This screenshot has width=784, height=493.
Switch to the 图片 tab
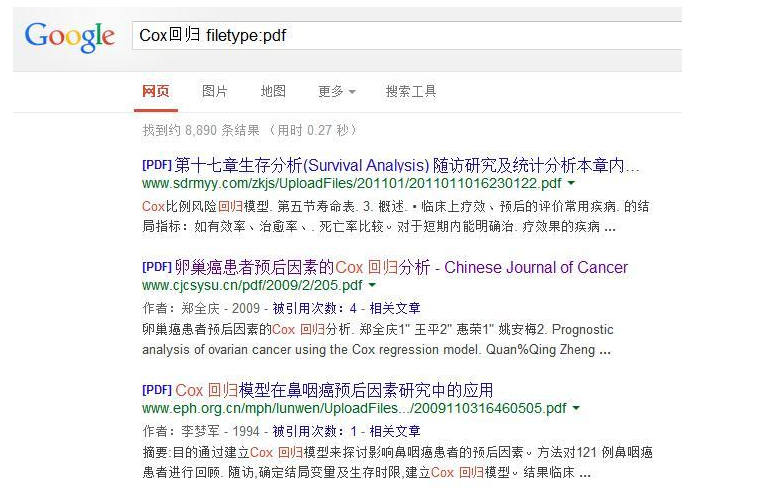click(214, 91)
